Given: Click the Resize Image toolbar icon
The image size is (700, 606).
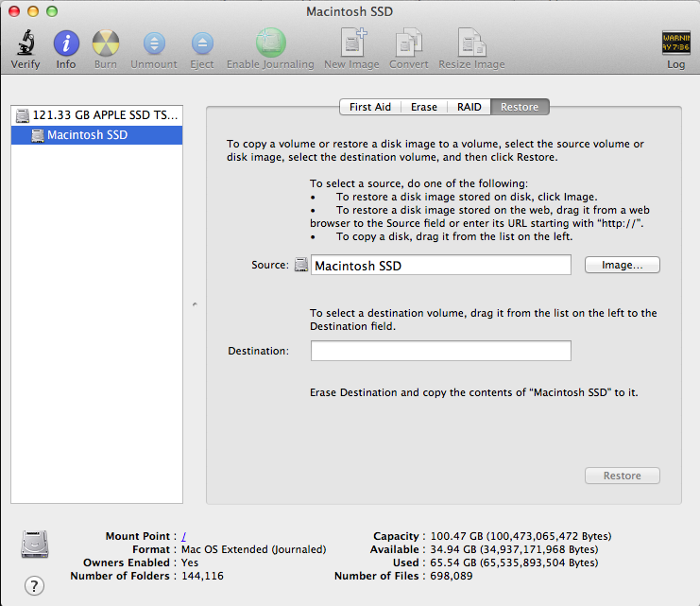Looking at the screenshot, I should [472, 43].
